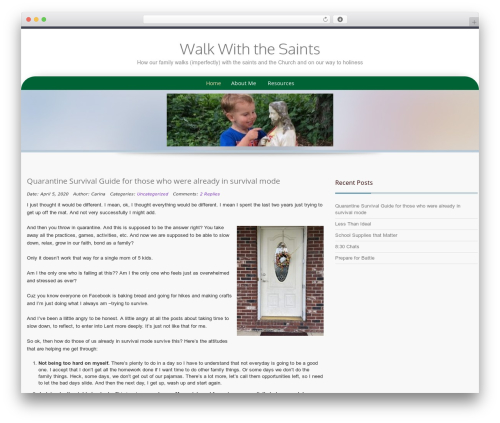
Task: Open the 8:30 Chats recent post
Action: coord(347,247)
